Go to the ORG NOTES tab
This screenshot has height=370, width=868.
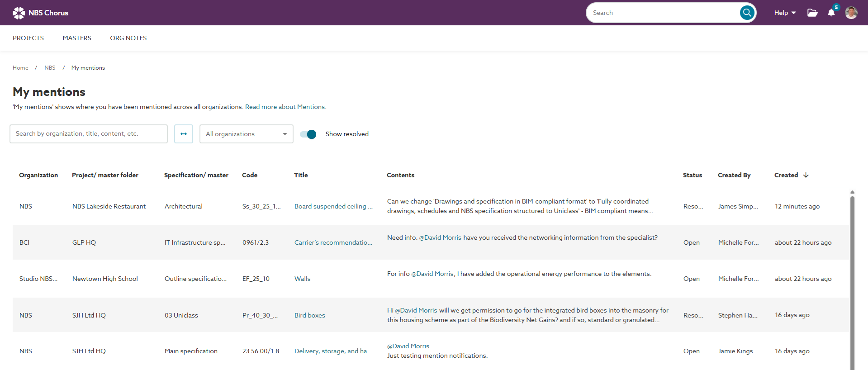(128, 38)
